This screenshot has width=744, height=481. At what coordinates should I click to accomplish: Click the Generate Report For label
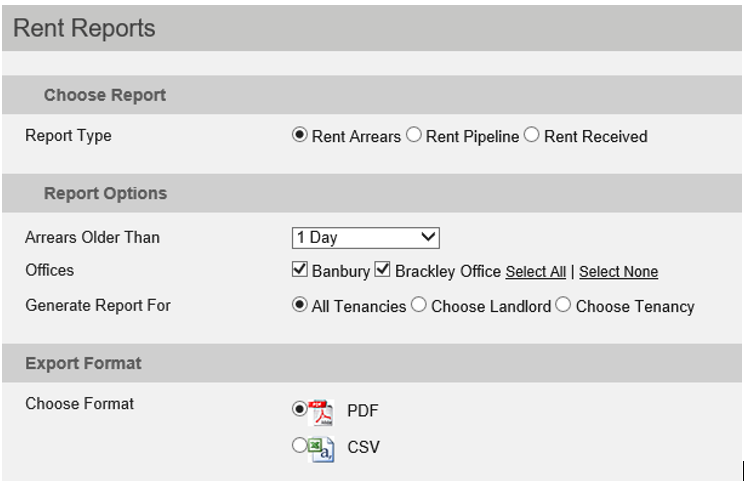click(x=98, y=305)
